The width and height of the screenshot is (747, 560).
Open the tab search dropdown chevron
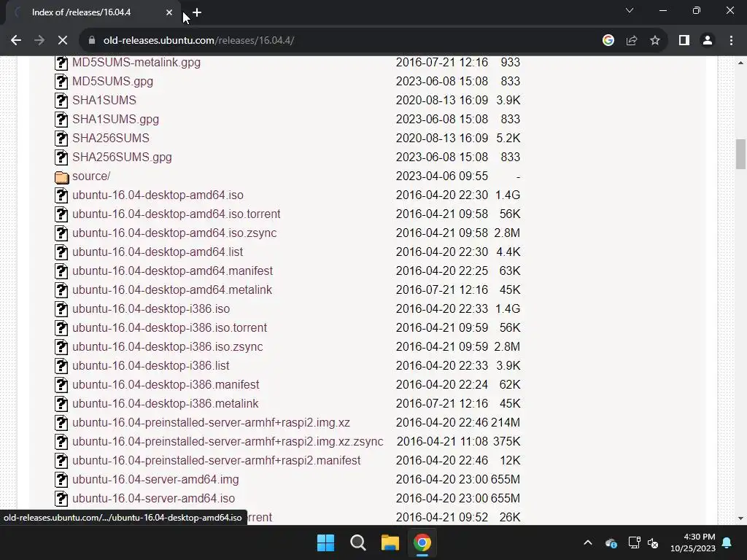630,10
